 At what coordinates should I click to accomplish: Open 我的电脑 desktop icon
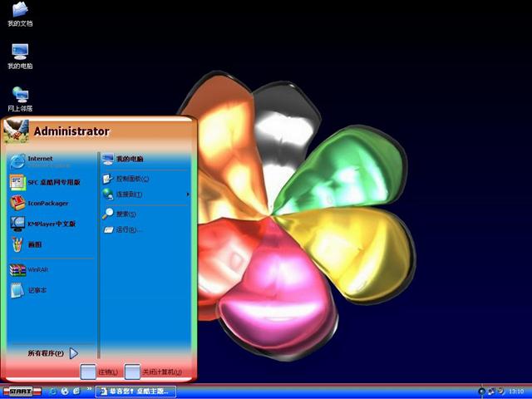click(x=20, y=56)
